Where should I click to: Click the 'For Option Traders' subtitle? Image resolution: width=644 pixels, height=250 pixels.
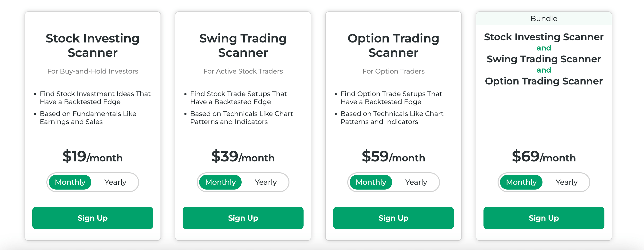pyautogui.click(x=393, y=71)
